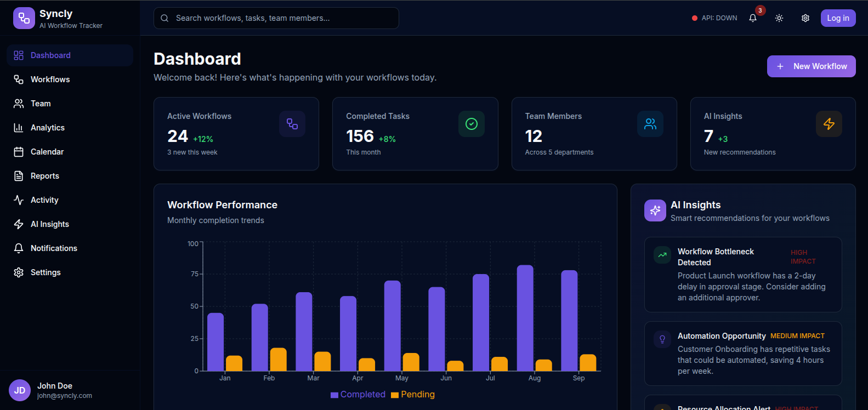Open John Doe user profile
The image size is (868, 410).
(x=55, y=390)
